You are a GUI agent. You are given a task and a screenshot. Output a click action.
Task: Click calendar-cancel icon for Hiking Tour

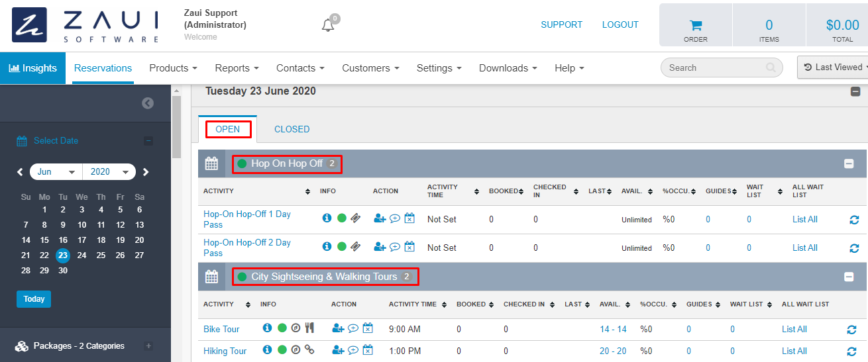click(368, 349)
